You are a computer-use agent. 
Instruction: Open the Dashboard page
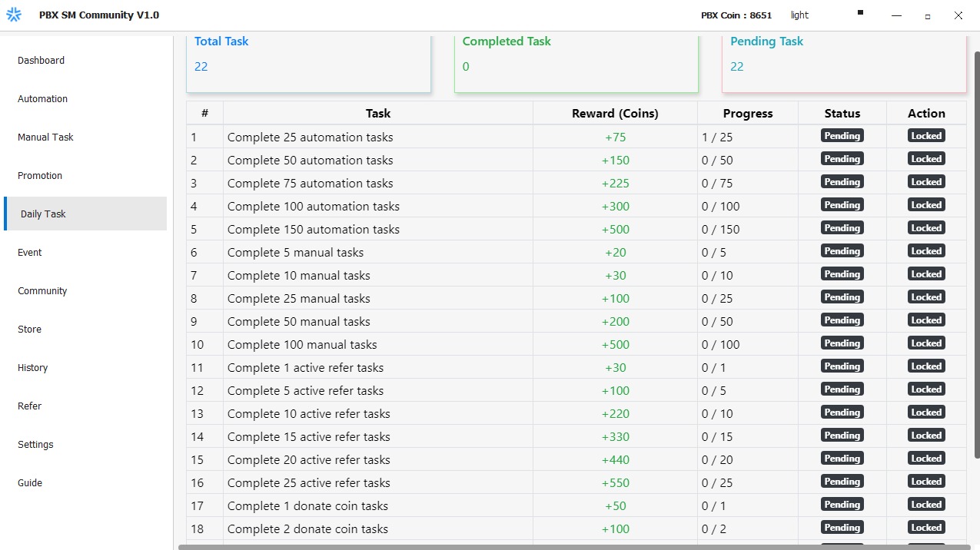(x=42, y=61)
